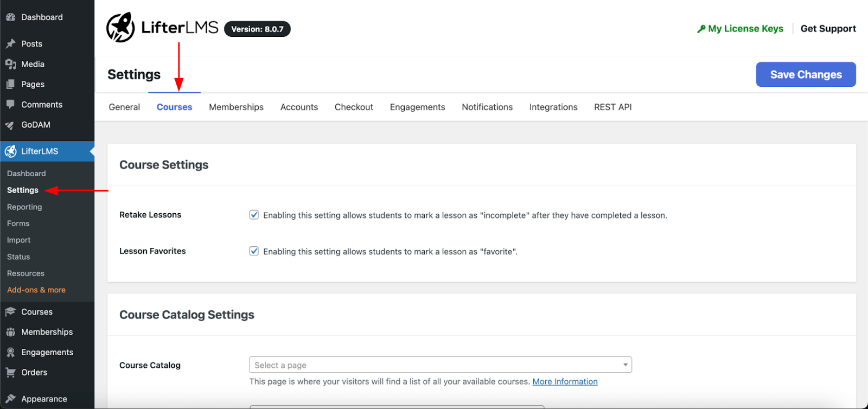Click the LifterLMS rocket logo in header
This screenshot has width=868, height=409.
tap(120, 27)
